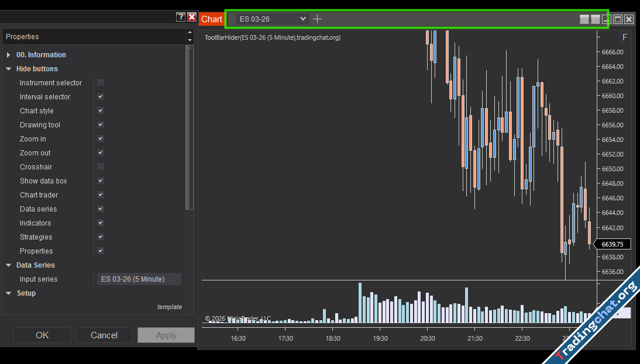Image resolution: width=640 pixels, height=364 pixels.
Task: Activate the crosshair icon in chart toolbar
Action: pos(317,19)
